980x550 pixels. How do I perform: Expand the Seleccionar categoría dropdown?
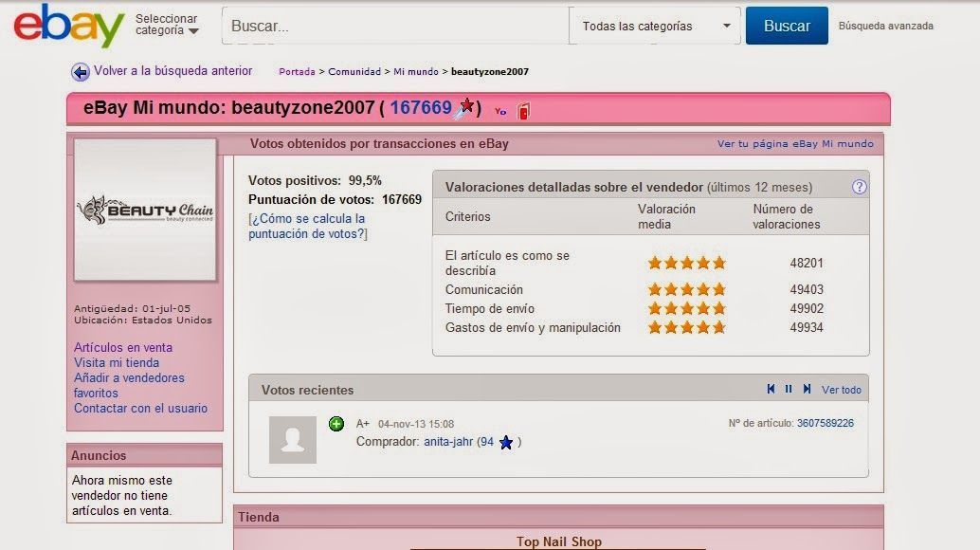(x=168, y=25)
